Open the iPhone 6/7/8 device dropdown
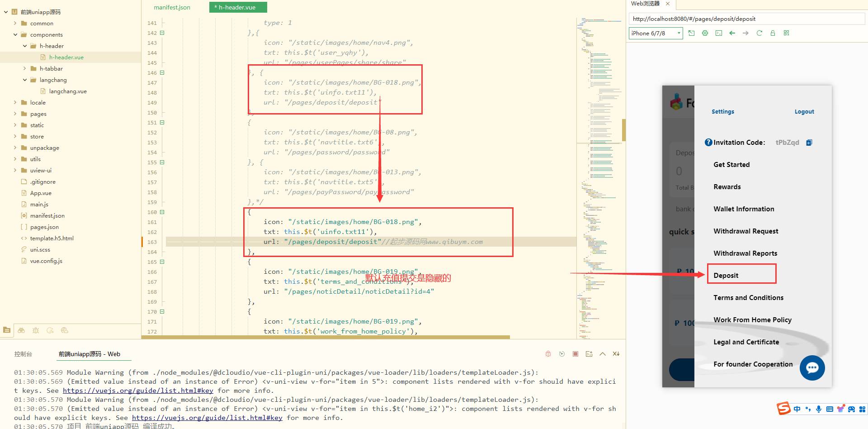Viewport: 868px width, 429px height. 656,33
